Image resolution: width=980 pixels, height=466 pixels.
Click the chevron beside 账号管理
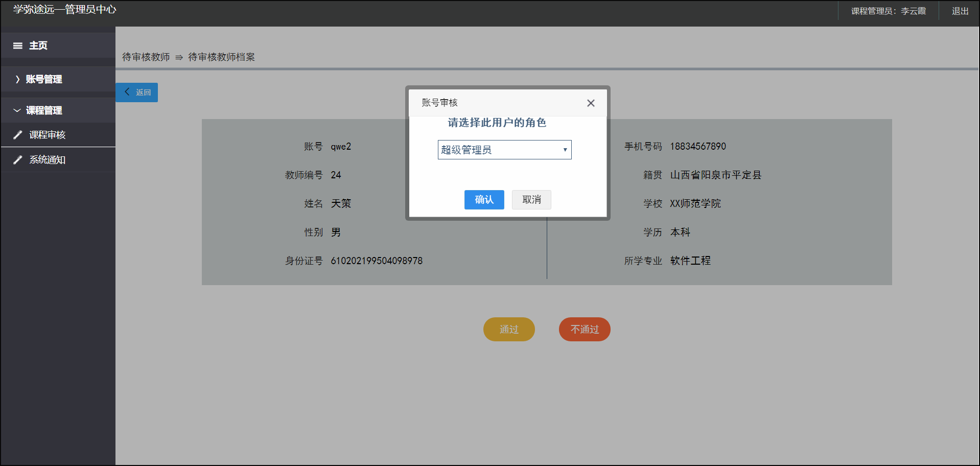point(17,79)
